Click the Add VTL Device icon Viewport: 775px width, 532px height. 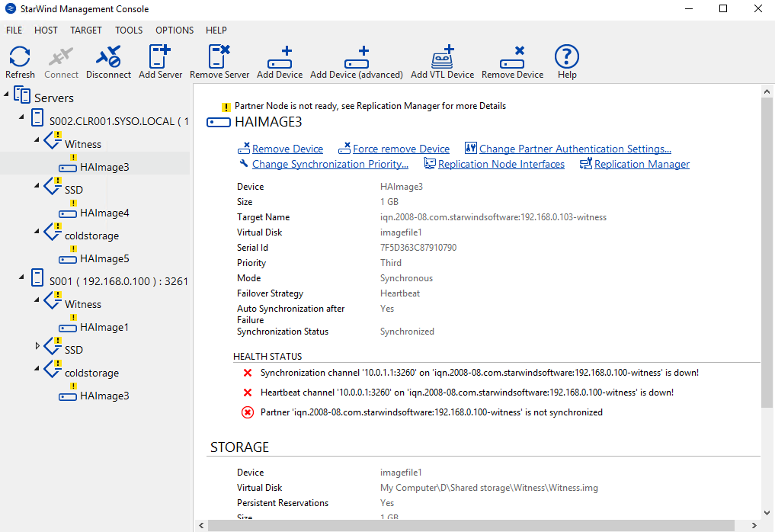click(442, 62)
